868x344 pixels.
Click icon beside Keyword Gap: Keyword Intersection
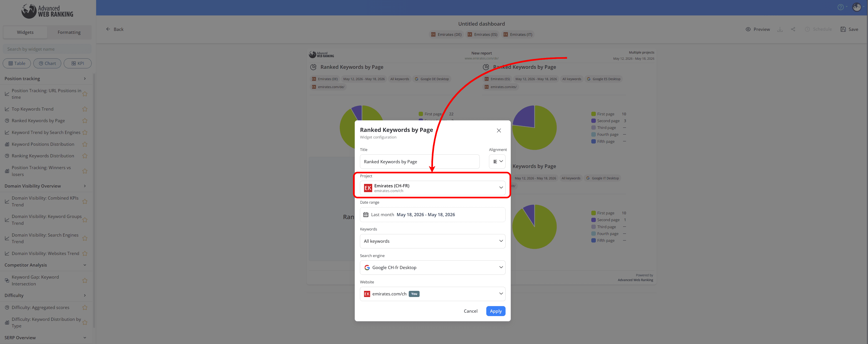(x=7, y=281)
